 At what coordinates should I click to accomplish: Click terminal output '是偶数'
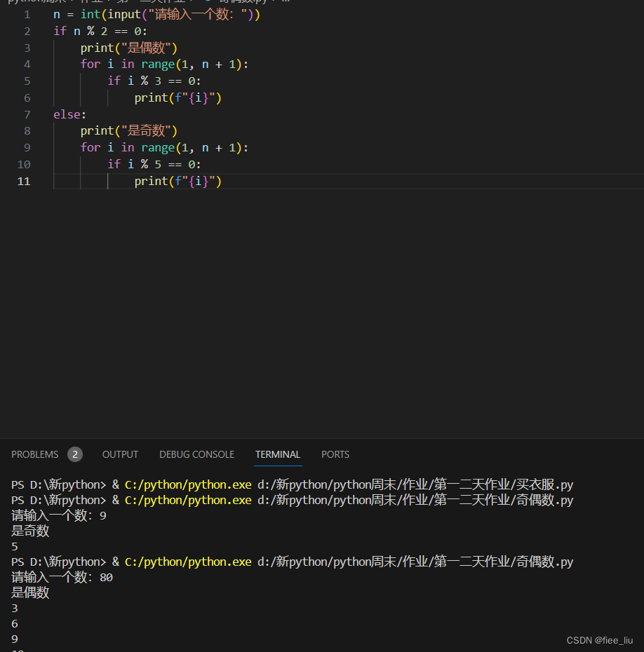[30, 592]
